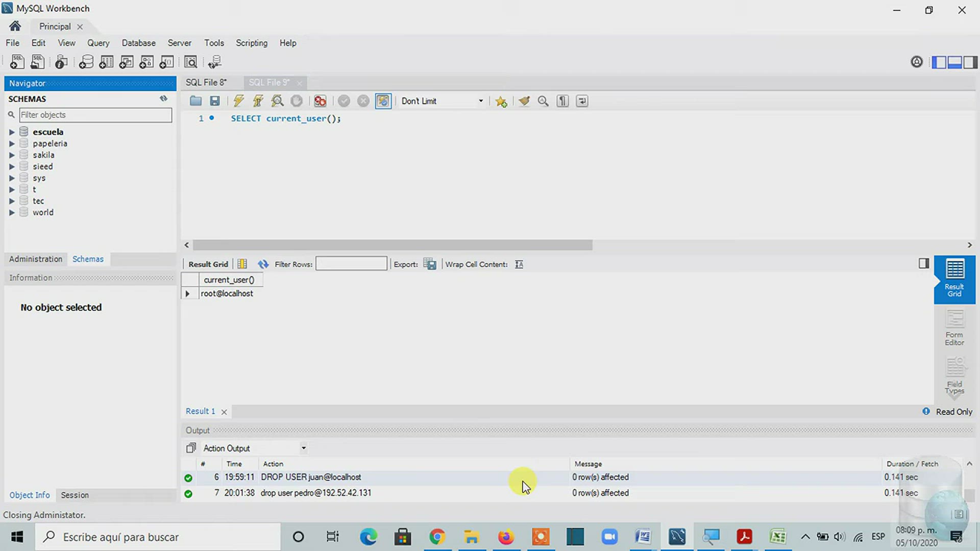Create new function toolbar icon
The height and width of the screenshot is (551, 980).
pos(166,62)
